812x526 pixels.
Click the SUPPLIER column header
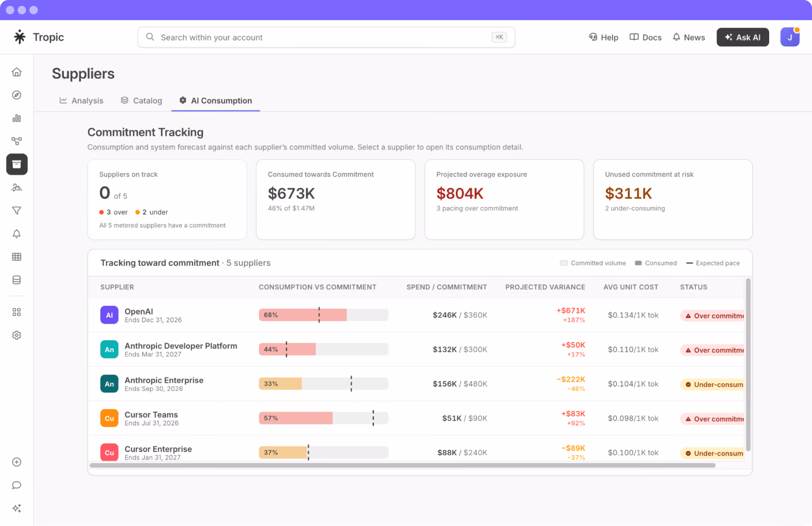[117, 287]
